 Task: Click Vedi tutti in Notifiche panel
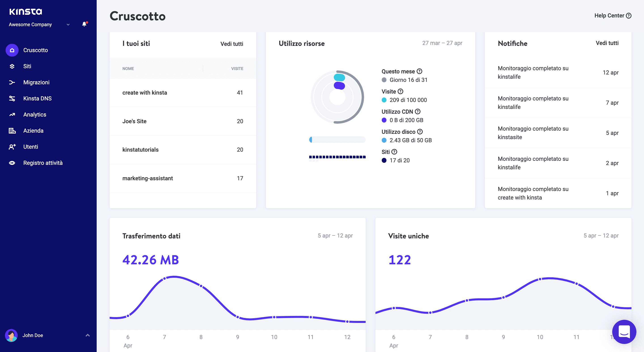pyautogui.click(x=607, y=43)
